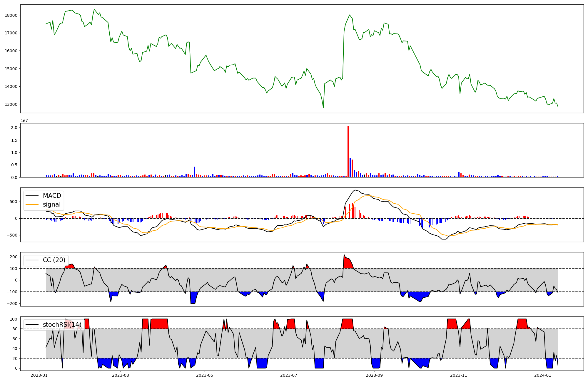Select the 0.5 volume axis tick

[x=14, y=165]
